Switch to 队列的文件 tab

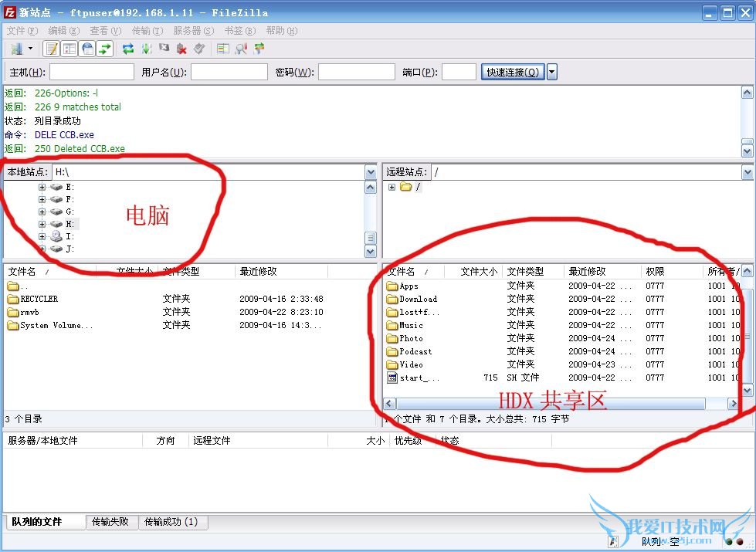point(46,522)
